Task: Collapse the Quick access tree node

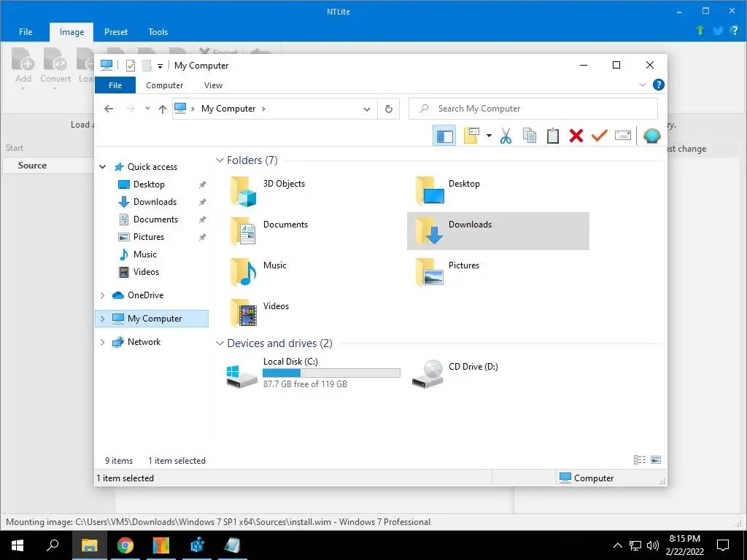Action: coord(102,167)
